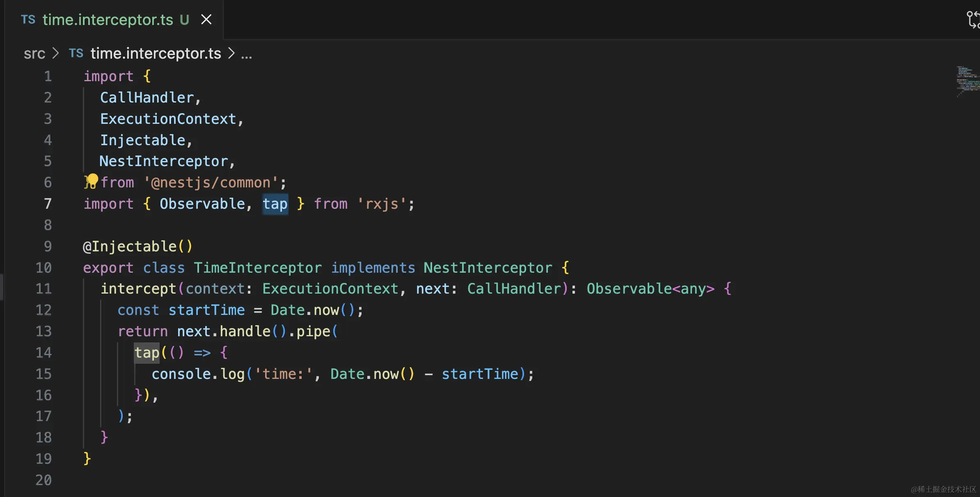Click line number 7 in the gutter

click(48, 203)
